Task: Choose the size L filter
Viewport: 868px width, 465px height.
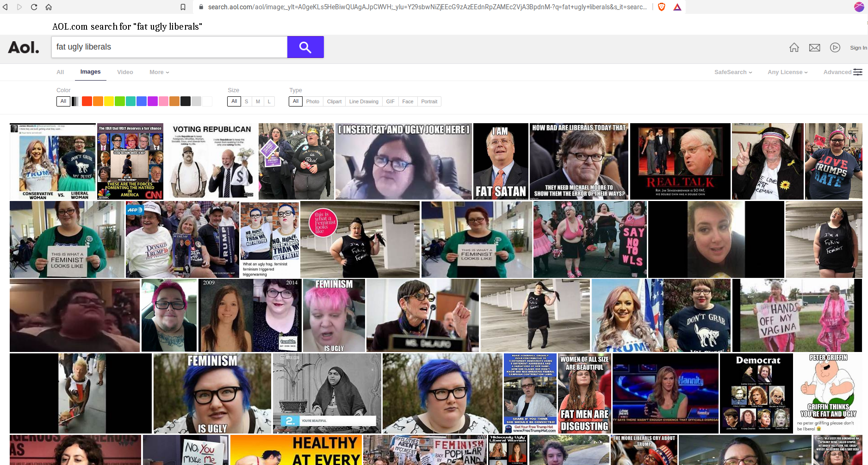Action: 269,101
